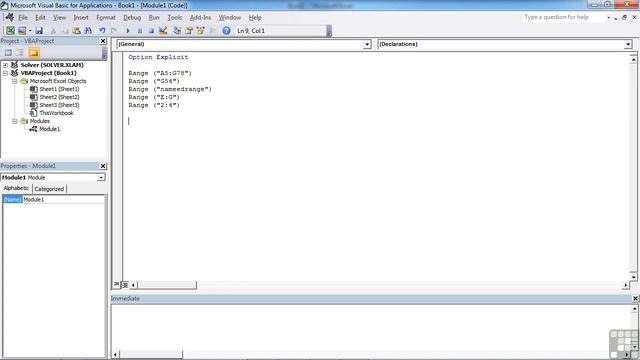This screenshot has width=640, height=360.
Task: Open the File menu
Action: (x=23, y=18)
